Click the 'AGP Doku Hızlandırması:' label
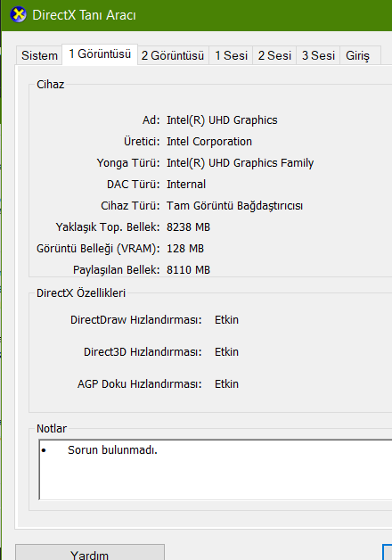The image size is (392, 560). tap(140, 384)
